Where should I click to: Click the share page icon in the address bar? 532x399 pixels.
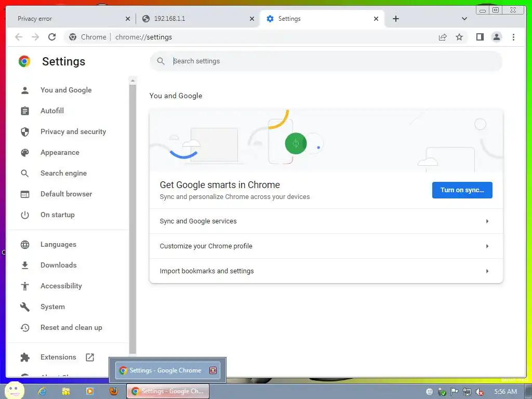tap(443, 37)
